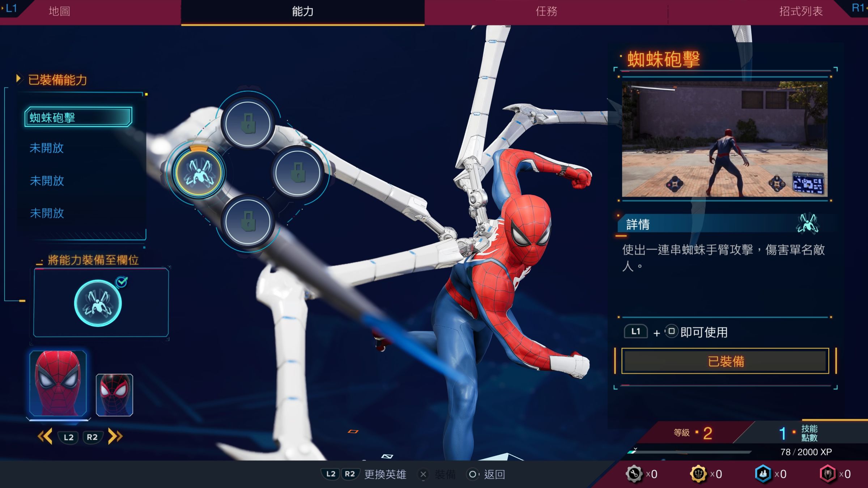Click the L1 shoulder indicator at top-left
Screen dimensions: 868x488
pos(11,8)
